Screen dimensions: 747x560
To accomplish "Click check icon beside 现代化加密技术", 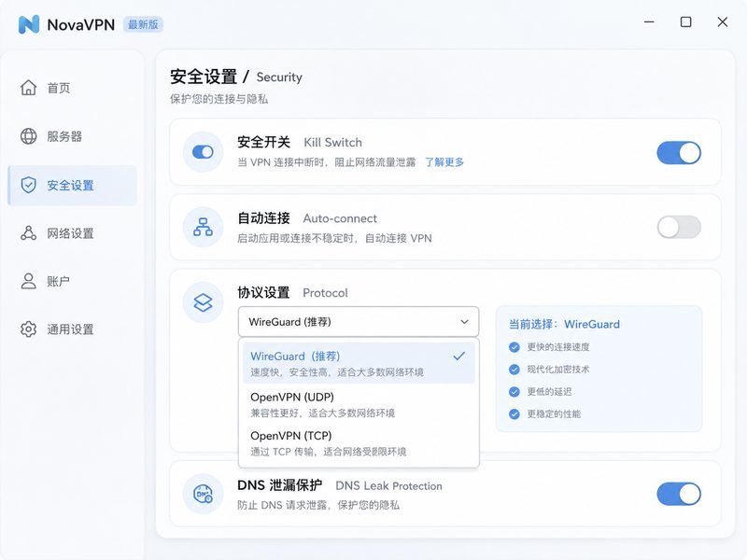I will pos(514,370).
